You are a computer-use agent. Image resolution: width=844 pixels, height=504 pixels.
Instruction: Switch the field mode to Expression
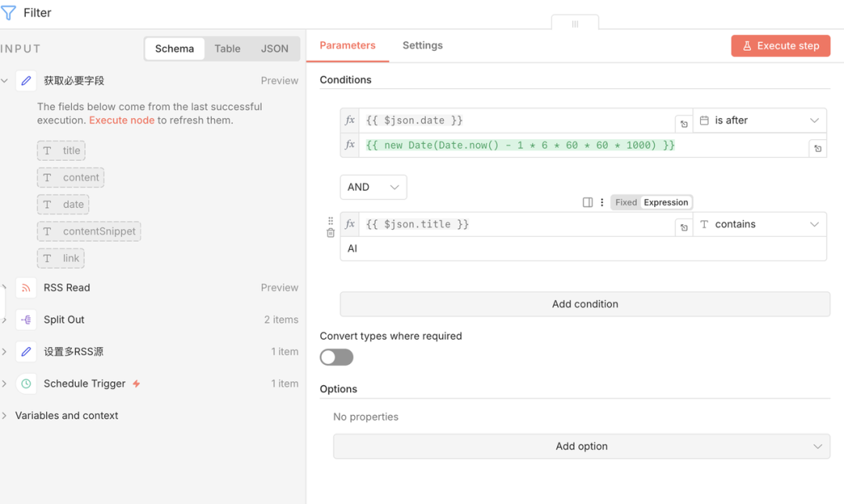tap(666, 202)
